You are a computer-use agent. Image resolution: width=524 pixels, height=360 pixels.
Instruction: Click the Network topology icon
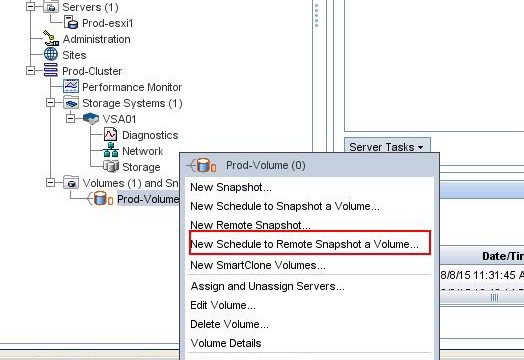(x=111, y=150)
